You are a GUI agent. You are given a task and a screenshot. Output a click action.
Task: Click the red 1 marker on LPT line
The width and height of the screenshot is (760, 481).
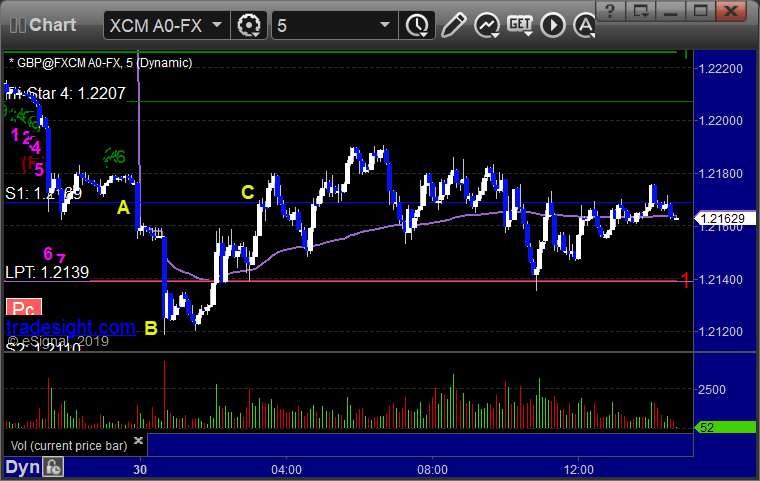tap(685, 280)
